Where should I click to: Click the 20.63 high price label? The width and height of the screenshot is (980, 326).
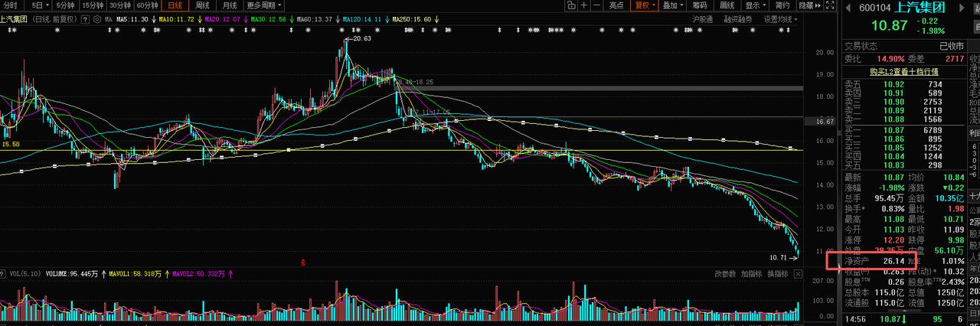click(x=361, y=37)
